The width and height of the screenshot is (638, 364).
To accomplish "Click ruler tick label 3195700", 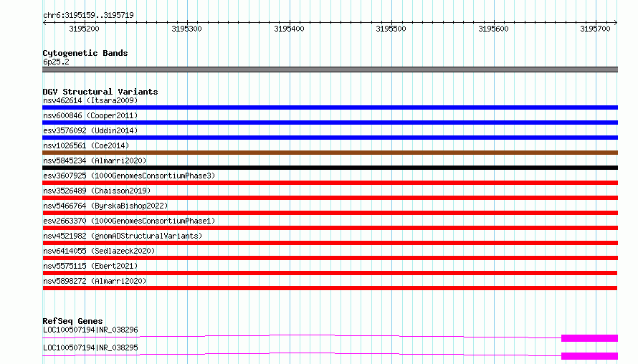I will point(595,29).
